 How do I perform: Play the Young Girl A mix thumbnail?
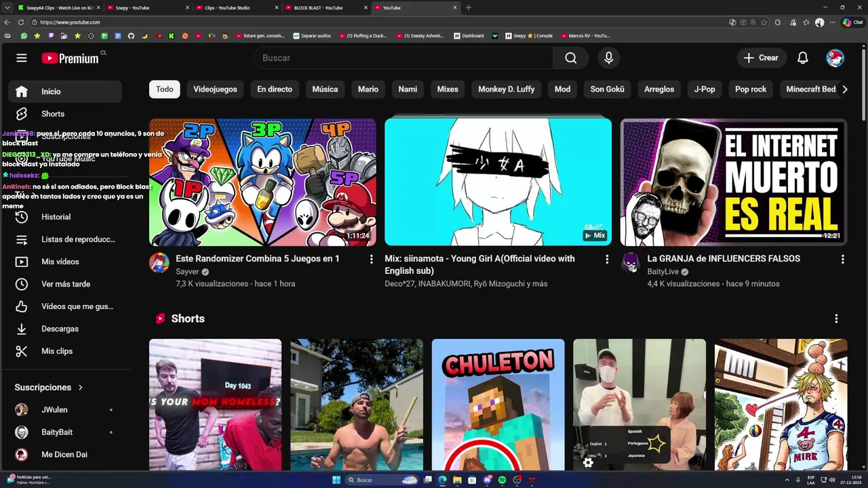pos(498,182)
